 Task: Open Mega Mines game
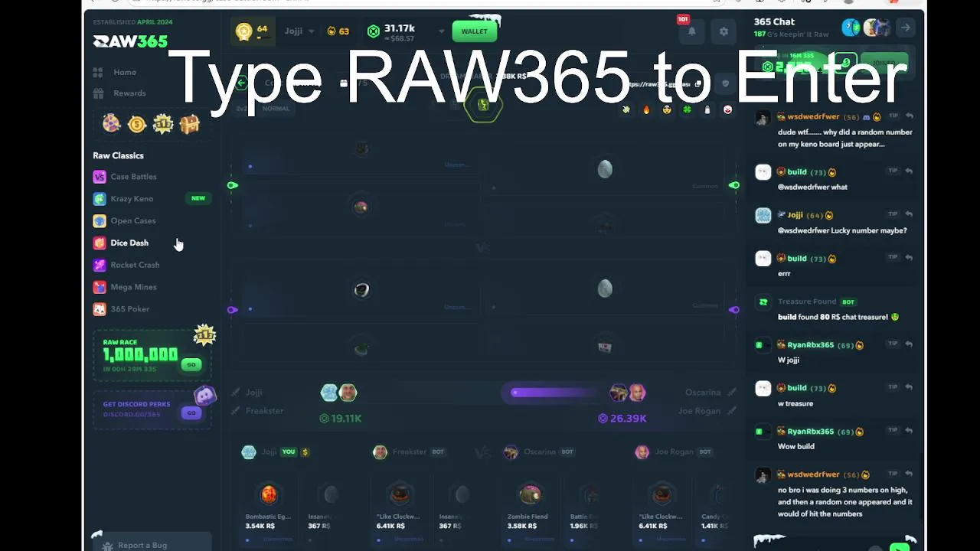[133, 287]
